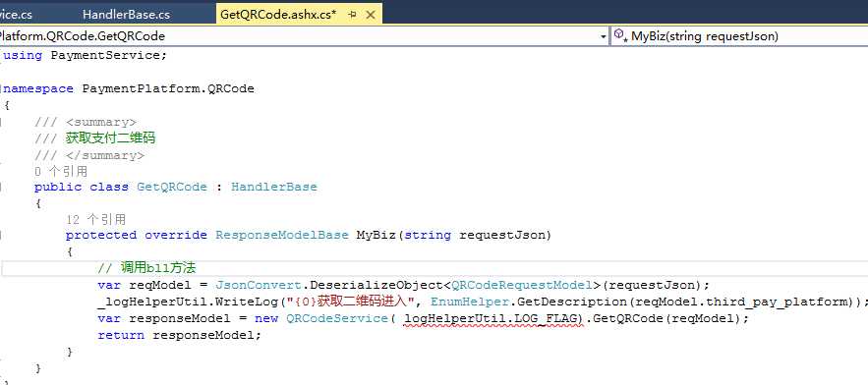The width and height of the screenshot is (868, 385).
Task: Click the red-underlined 'LOG_FLAG' identifier
Action: [547, 318]
